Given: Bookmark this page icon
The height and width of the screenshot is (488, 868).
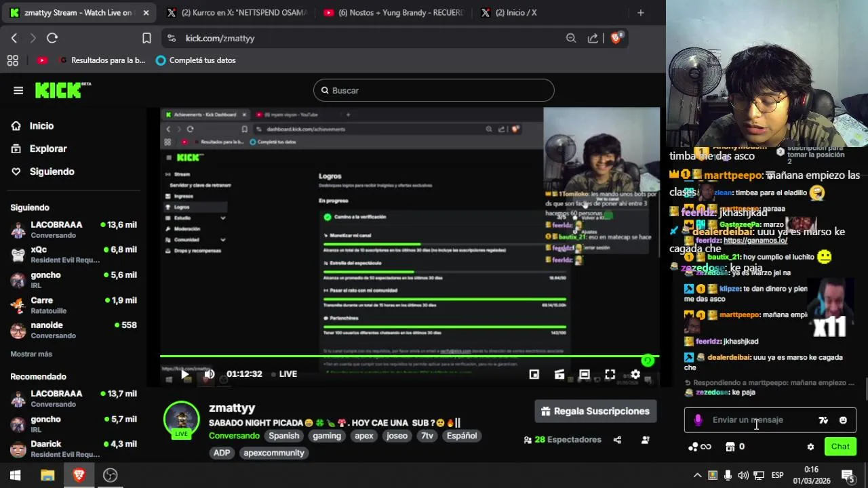Looking at the screenshot, I should (x=146, y=38).
